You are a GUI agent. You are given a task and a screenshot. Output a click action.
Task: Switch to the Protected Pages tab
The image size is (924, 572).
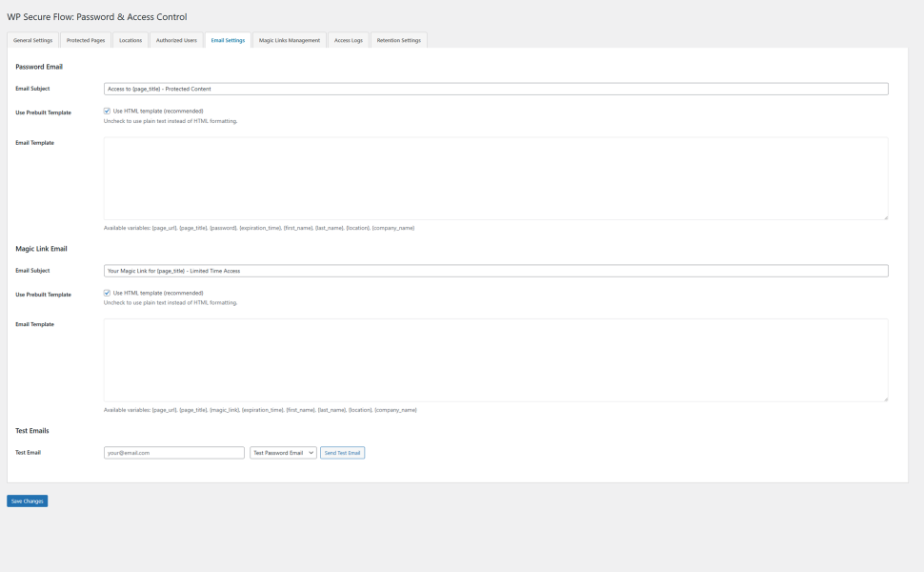pos(86,40)
